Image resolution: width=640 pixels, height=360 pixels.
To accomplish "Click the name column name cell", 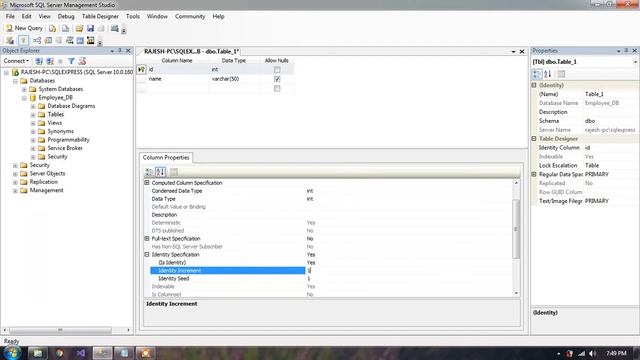I will tap(177, 79).
